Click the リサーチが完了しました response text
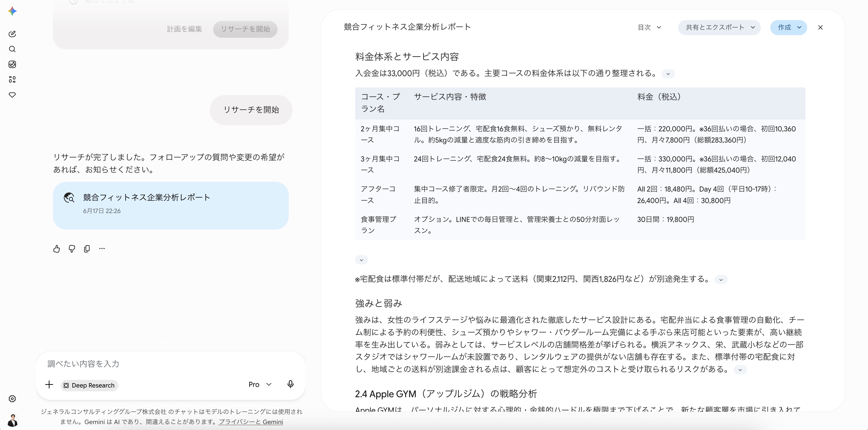The height and width of the screenshot is (430, 868). pos(169,163)
